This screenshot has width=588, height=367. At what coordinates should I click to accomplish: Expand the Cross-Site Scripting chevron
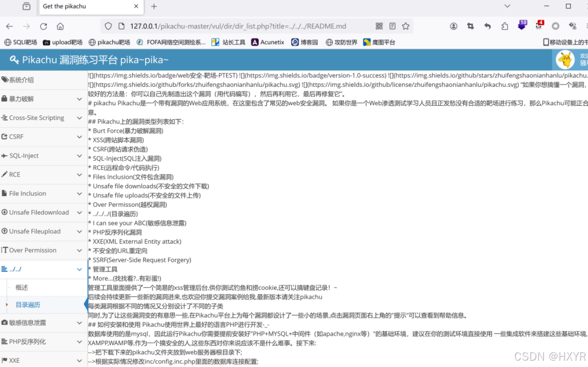(x=79, y=118)
